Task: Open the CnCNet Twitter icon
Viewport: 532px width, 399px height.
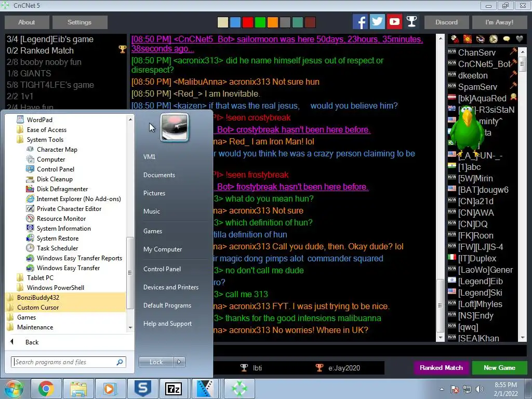Action: point(377,22)
